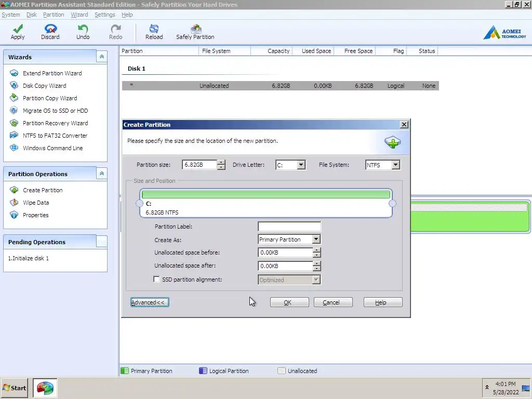Image resolution: width=532 pixels, height=399 pixels.
Task: Open the Disk menu
Action: click(x=32, y=15)
